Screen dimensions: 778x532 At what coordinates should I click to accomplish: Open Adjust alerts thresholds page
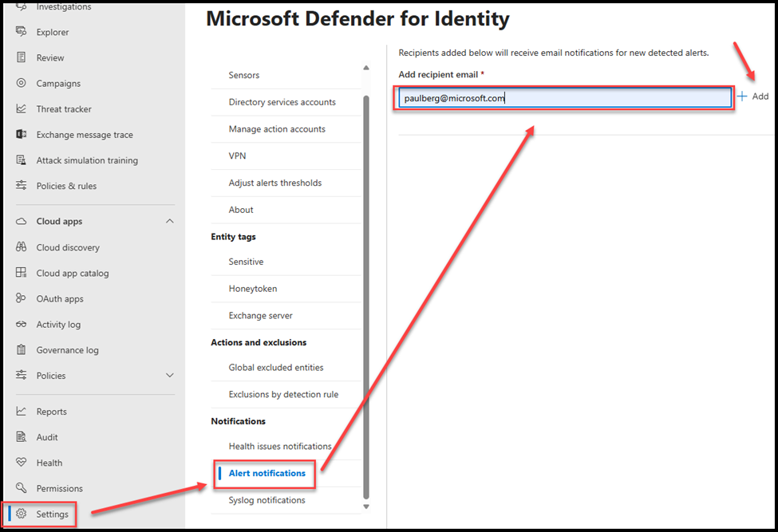pyautogui.click(x=274, y=183)
